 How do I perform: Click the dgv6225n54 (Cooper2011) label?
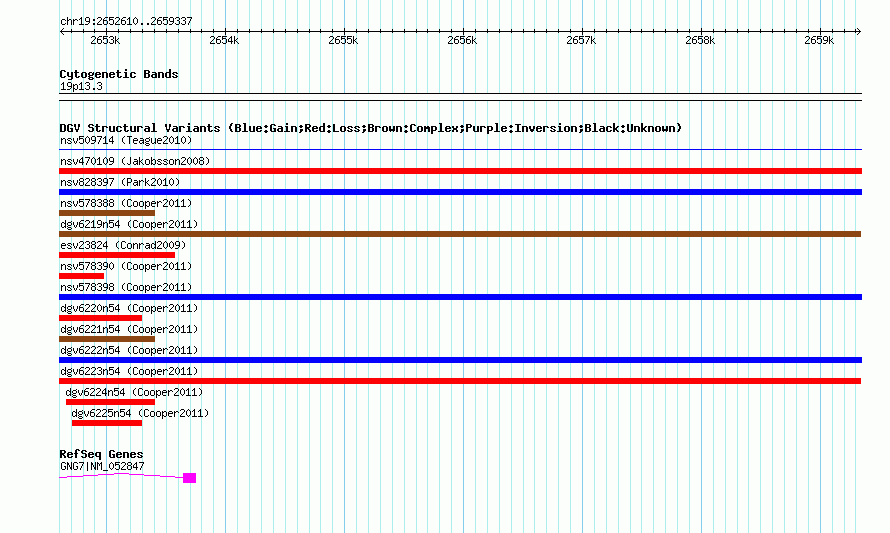pos(140,413)
